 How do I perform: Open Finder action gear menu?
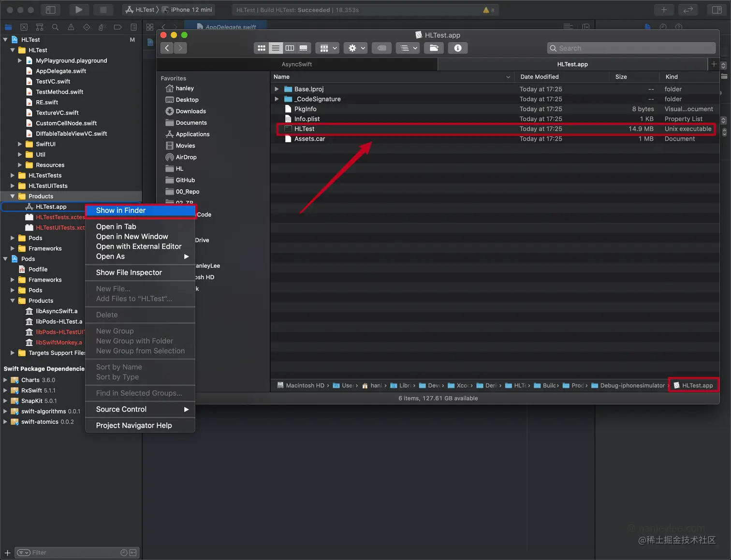pyautogui.click(x=356, y=48)
